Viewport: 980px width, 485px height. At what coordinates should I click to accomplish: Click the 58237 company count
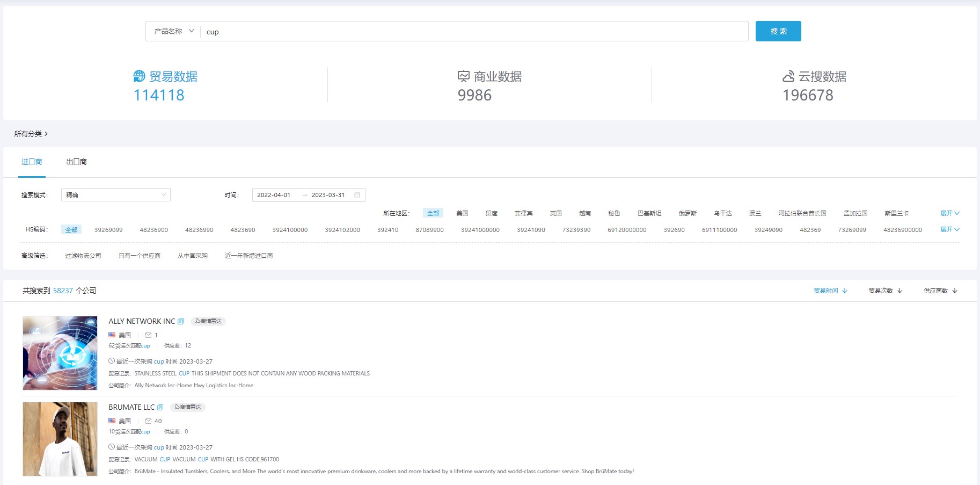coord(63,291)
